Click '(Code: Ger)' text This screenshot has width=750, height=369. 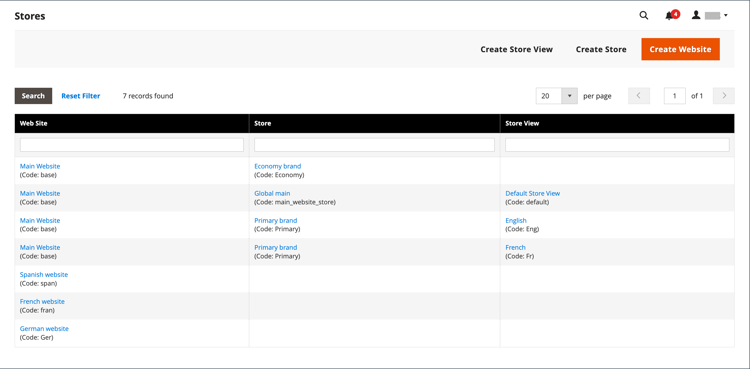click(x=36, y=337)
